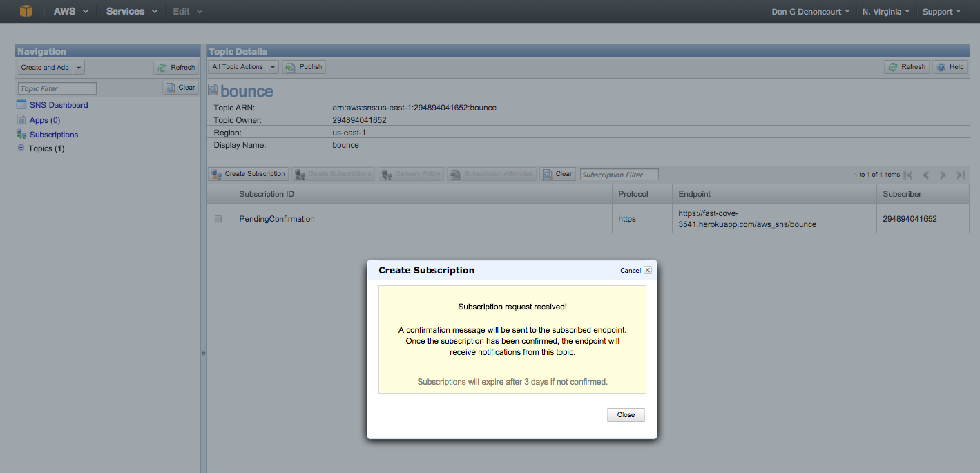Click the bounce topic icon
This screenshot has height=473, width=980.
pyautogui.click(x=213, y=90)
